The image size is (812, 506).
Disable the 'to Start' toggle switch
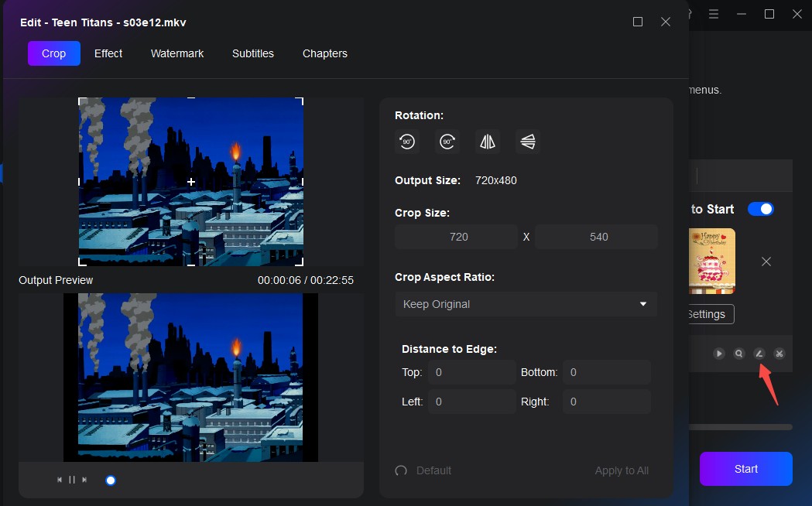coord(761,209)
